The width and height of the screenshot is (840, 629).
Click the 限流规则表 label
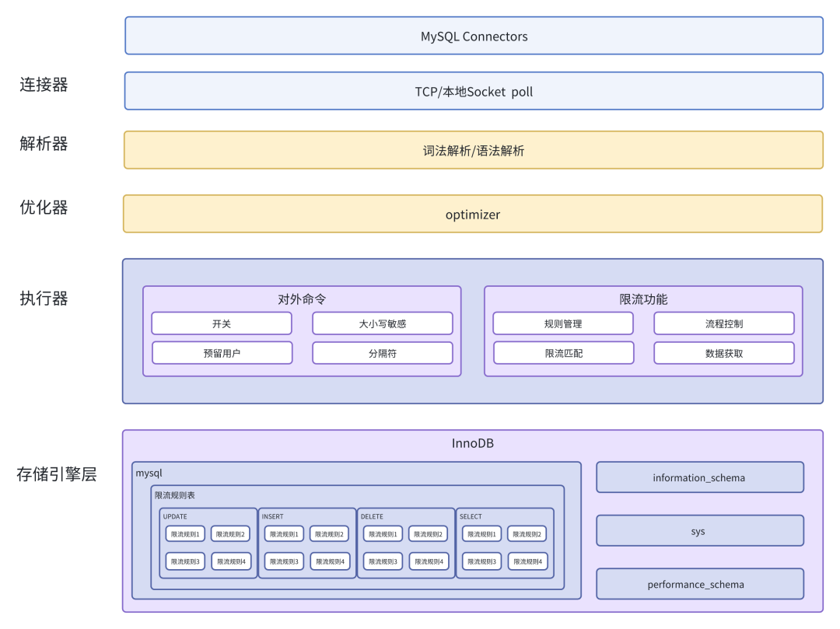(175, 495)
